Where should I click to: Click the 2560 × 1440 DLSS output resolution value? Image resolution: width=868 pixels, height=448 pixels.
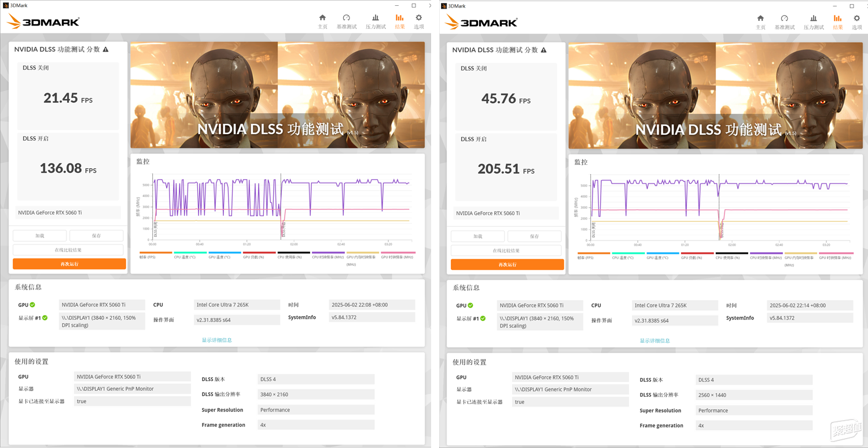(x=754, y=395)
